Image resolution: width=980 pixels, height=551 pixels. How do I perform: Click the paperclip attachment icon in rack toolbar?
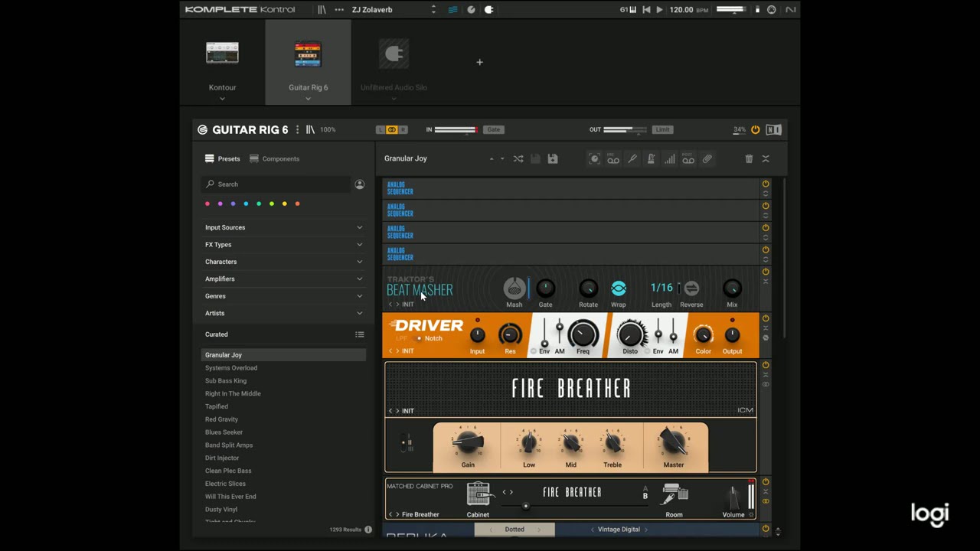coord(707,158)
